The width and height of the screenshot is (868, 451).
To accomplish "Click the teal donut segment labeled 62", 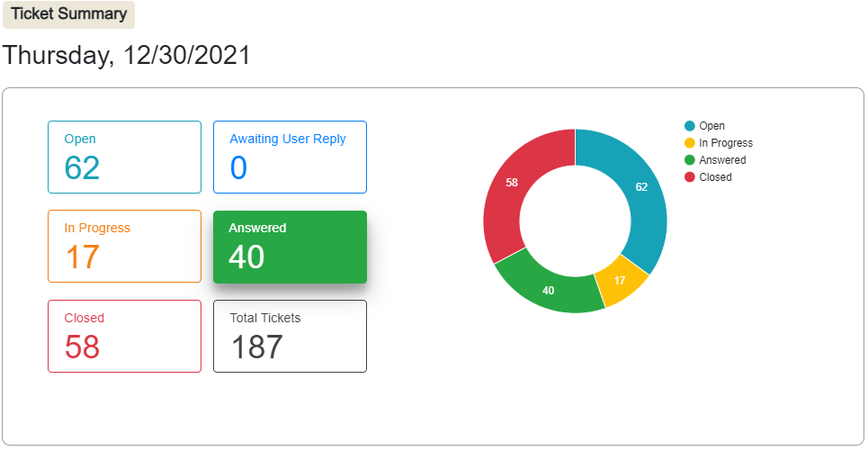I will point(640,187).
